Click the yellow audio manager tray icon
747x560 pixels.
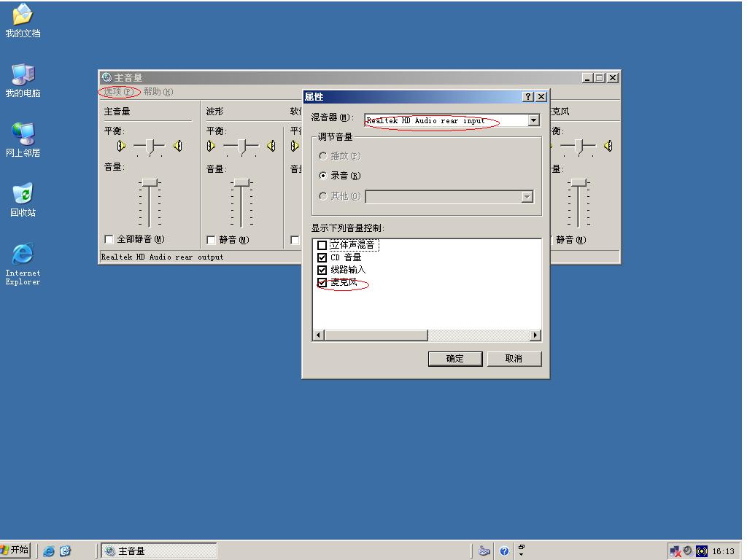pos(701,551)
